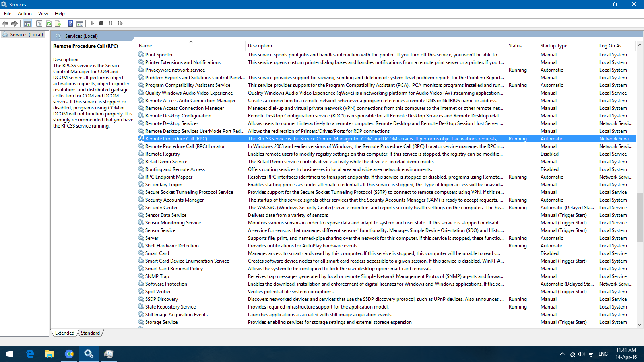Click the vertical scrollbar thumb
This screenshot has width=644, height=362.
tap(640, 217)
